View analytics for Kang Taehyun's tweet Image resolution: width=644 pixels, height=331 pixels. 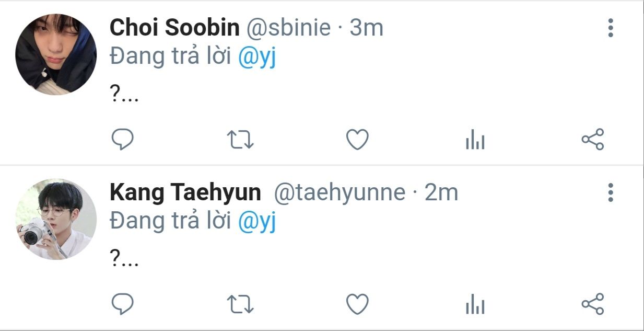click(x=475, y=305)
